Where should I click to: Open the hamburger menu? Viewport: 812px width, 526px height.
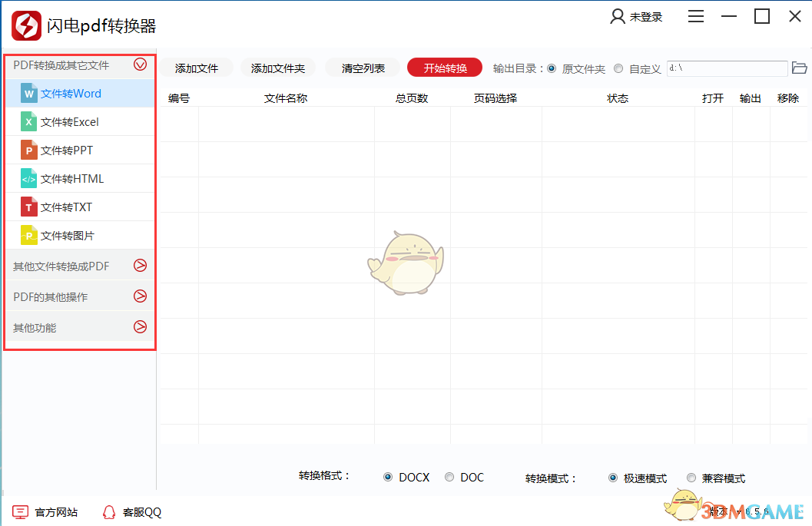[x=696, y=15]
